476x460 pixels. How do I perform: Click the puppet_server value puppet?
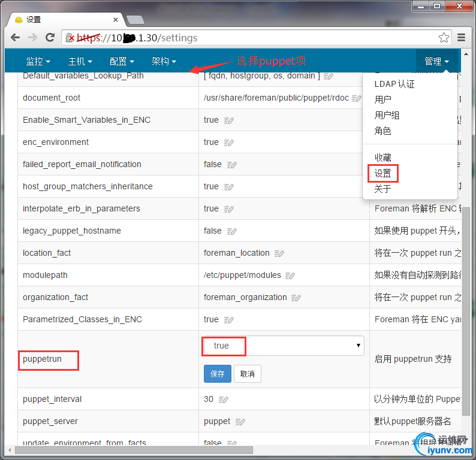tap(217, 421)
